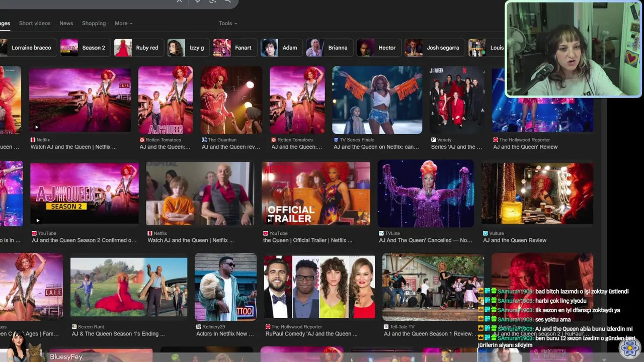Select the Brianna filter chip
This screenshot has height=362, width=644.
point(329,48)
